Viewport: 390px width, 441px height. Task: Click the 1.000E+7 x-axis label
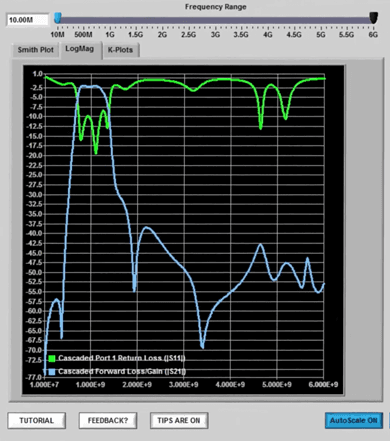tap(44, 385)
